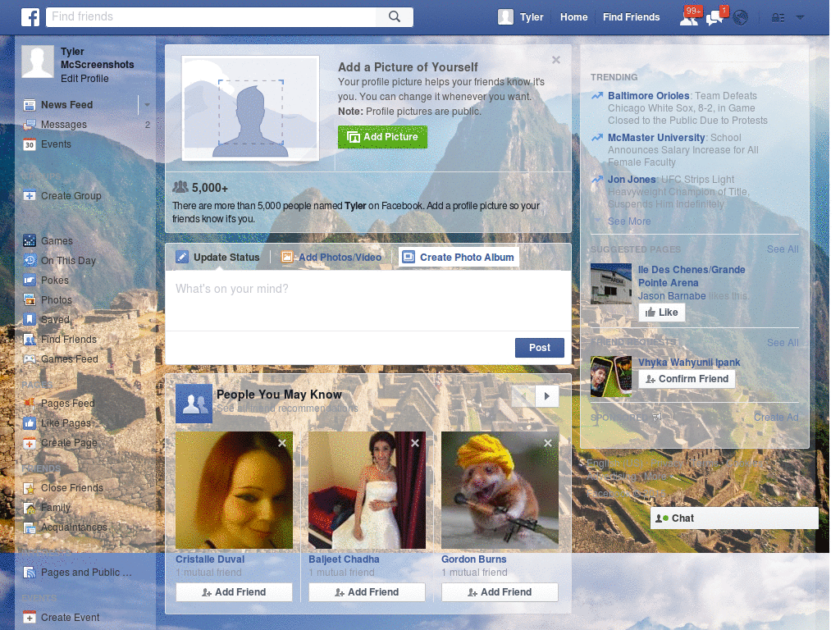Click the Create Ad link
840x630 pixels.
click(776, 418)
